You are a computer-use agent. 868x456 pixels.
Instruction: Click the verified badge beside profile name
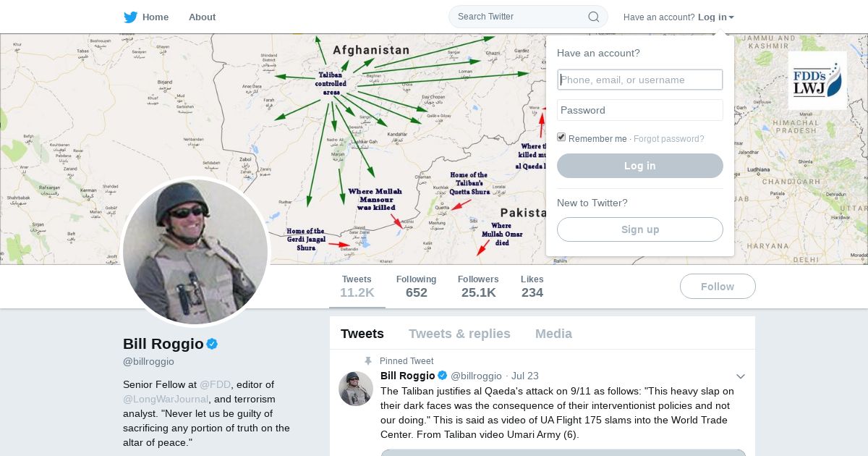click(212, 344)
